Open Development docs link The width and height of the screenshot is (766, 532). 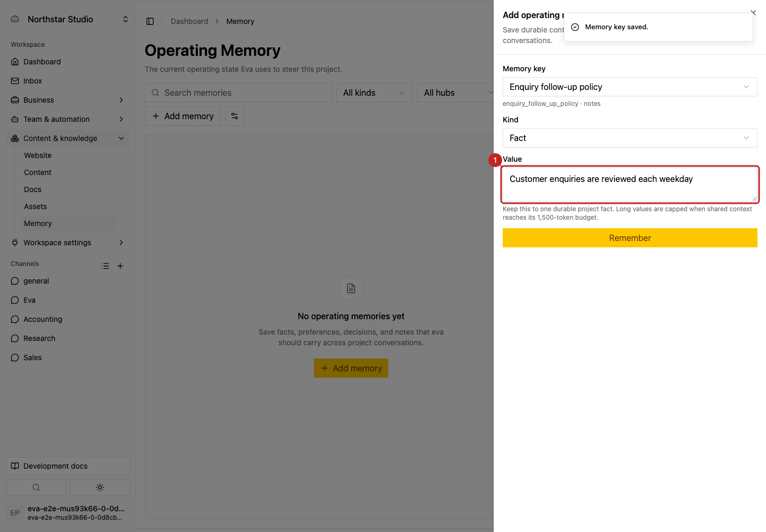coord(68,466)
